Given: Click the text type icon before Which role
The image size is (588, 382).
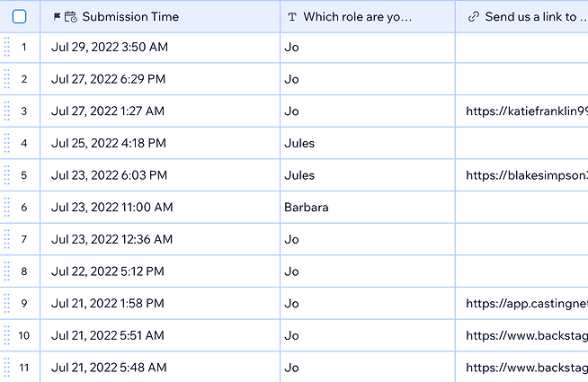Looking at the screenshot, I should [x=292, y=17].
